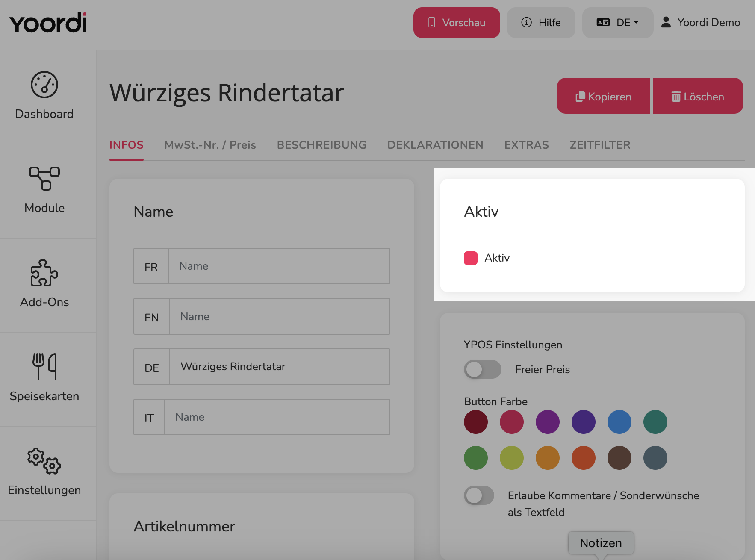Open the Dashboard from the sidebar
The height and width of the screenshot is (560, 755).
pos(44,97)
